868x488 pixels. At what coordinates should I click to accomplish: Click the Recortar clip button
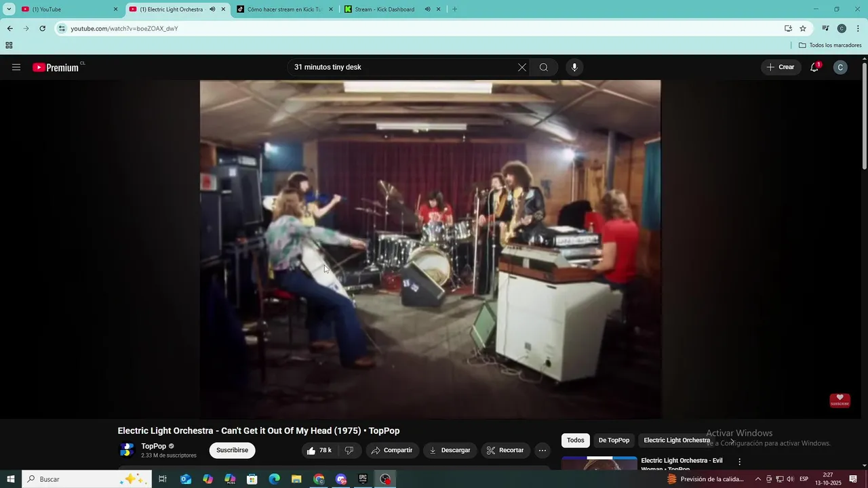click(x=505, y=450)
